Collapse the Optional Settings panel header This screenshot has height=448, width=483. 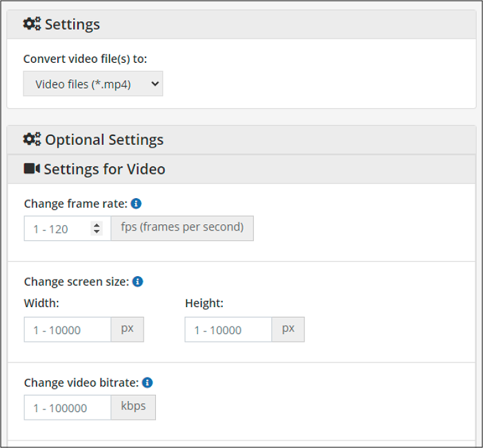(241, 139)
